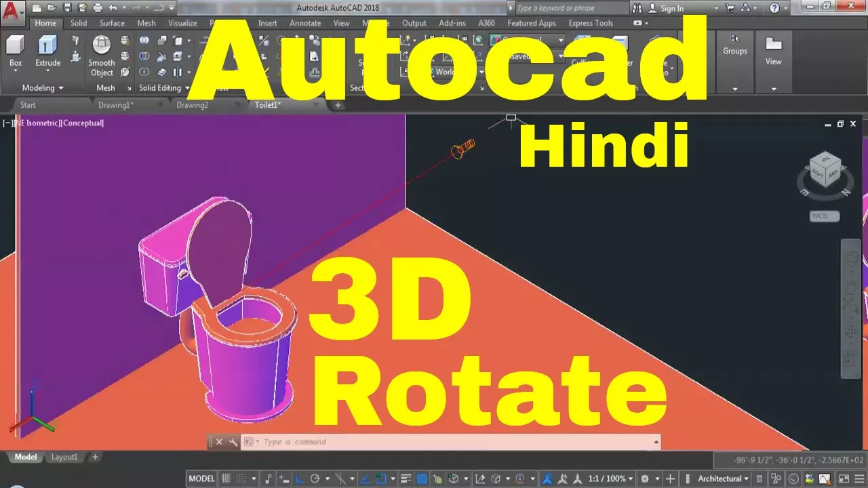
Task: Click the annotation visibility icon in status bar
Action: tap(547, 479)
